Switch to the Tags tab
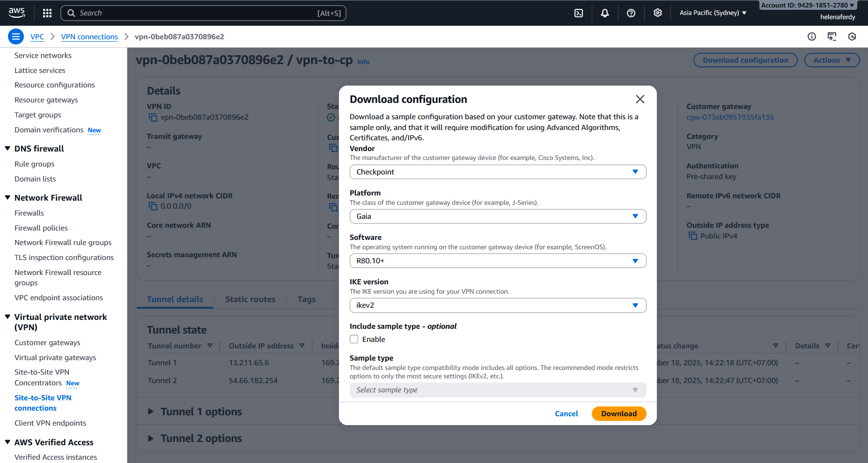 click(x=306, y=299)
